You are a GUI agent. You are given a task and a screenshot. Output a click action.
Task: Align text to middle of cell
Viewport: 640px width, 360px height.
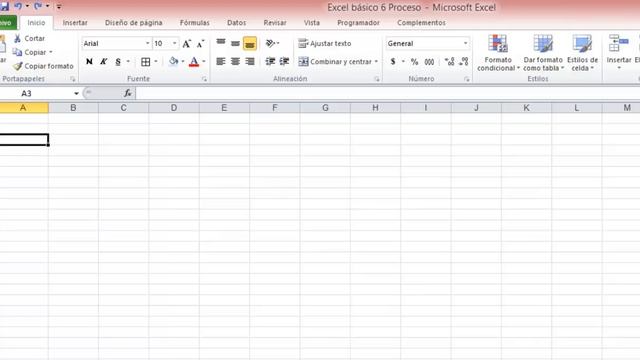(x=236, y=43)
